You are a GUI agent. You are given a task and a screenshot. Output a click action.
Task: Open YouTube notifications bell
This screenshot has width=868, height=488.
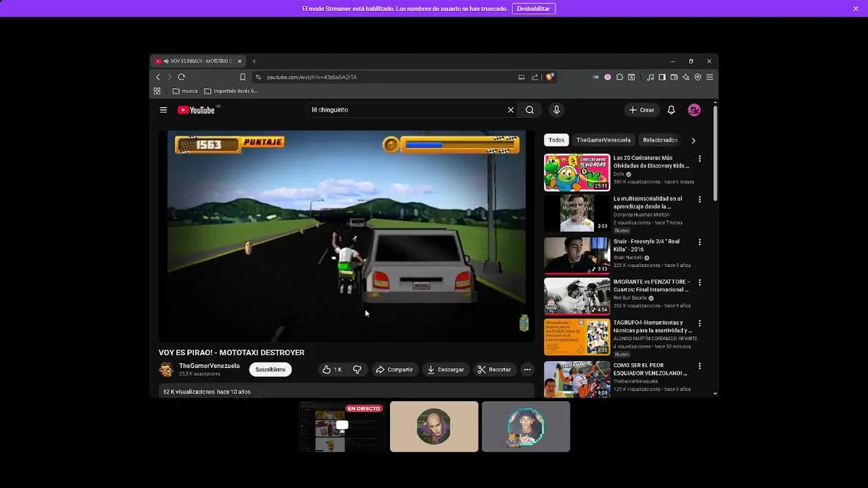click(671, 110)
